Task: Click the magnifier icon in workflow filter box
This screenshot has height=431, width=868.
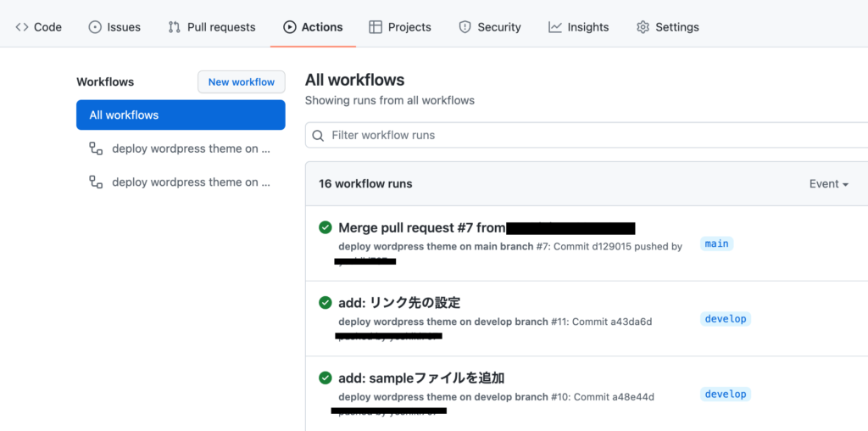Action: [318, 136]
